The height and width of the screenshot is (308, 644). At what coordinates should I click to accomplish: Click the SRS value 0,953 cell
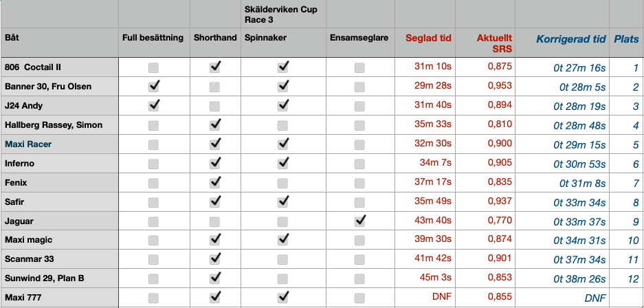pos(499,87)
